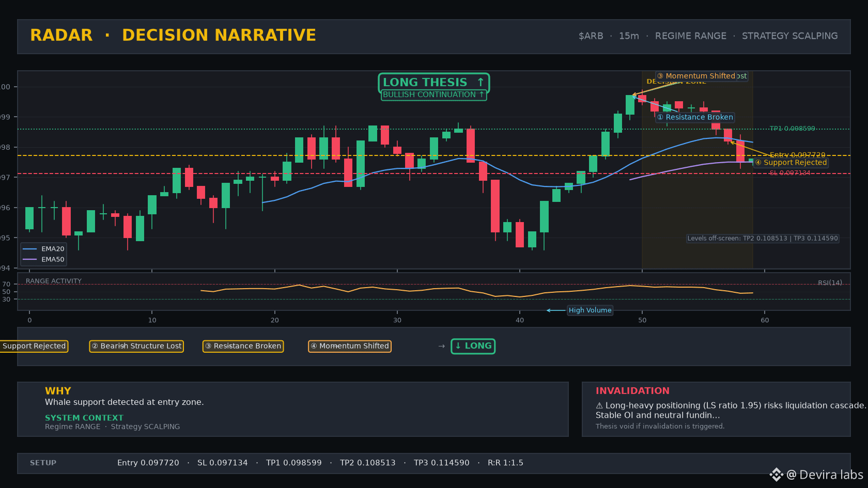Select the LONG THESIS label box
This screenshot has height=488, width=868.
tap(433, 82)
